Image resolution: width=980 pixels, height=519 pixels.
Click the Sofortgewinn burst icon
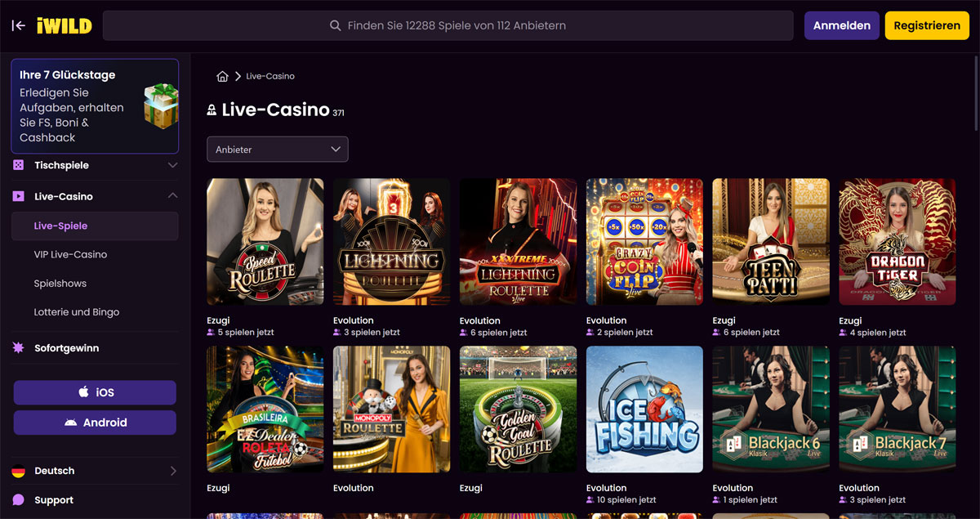click(18, 348)
